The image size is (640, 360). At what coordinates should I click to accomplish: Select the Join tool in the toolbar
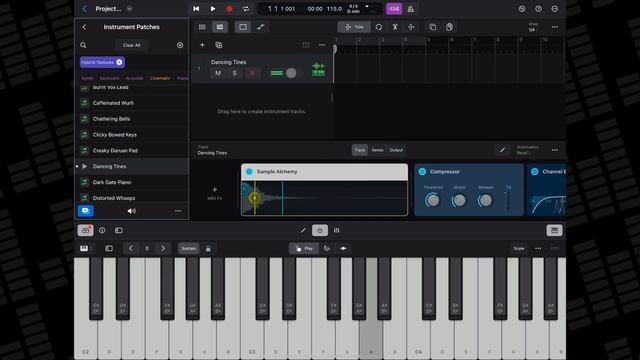point(411,27)
